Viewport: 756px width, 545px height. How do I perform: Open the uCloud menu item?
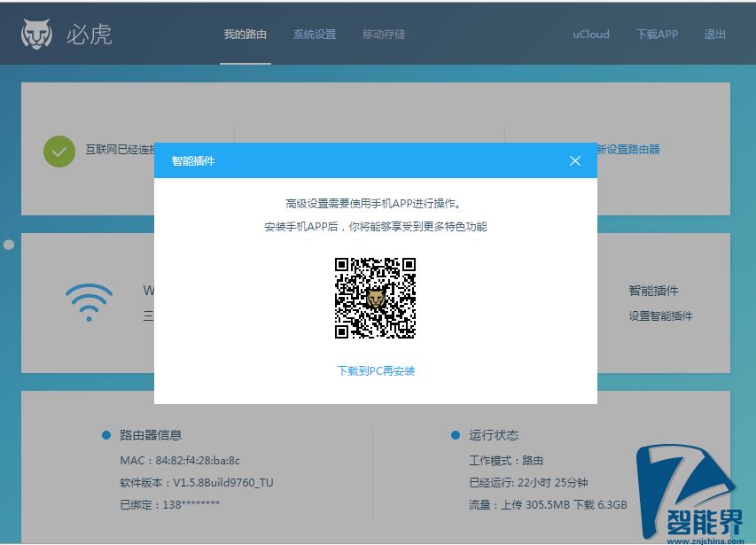click(590, 35)
